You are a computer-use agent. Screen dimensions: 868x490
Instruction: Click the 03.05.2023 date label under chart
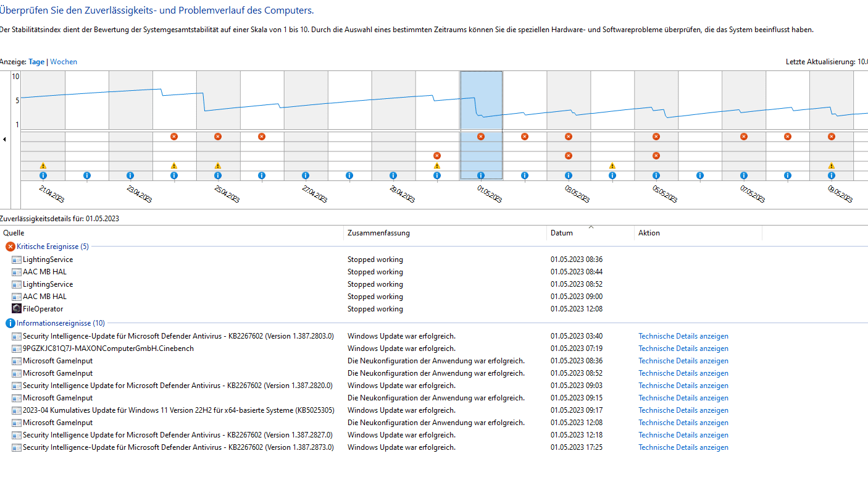click(x=576, y=194)
